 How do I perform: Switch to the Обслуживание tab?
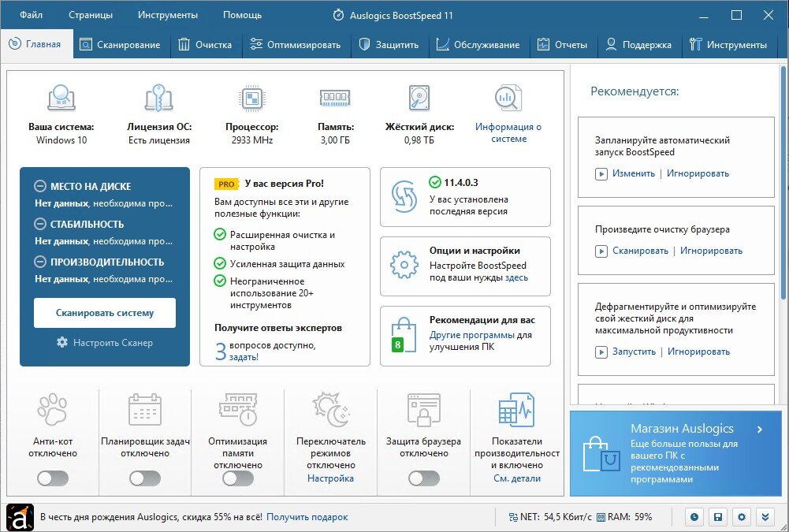tap(478, 45)
